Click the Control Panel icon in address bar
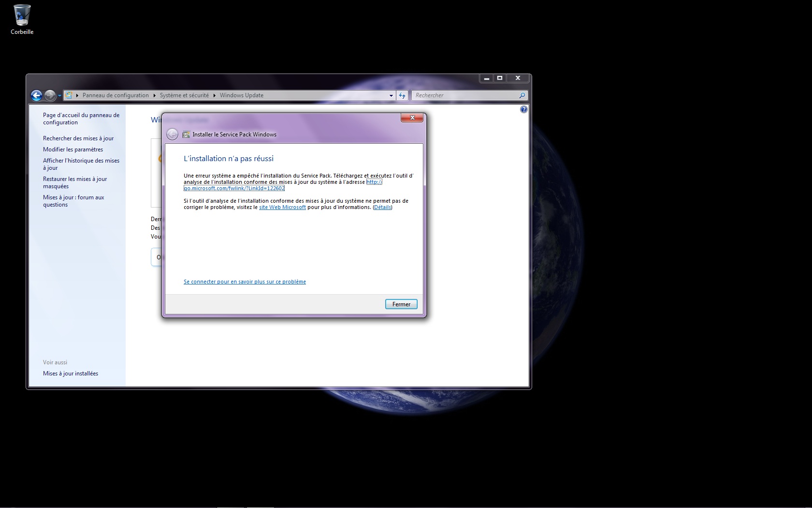Screen dimensions: 812x508 click(69, 95)
